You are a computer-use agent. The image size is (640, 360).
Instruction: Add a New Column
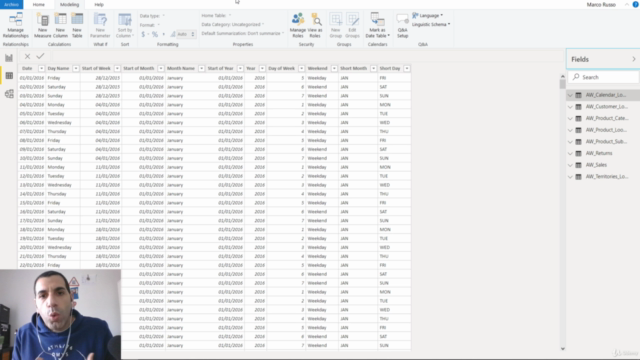tap(60, 25)
